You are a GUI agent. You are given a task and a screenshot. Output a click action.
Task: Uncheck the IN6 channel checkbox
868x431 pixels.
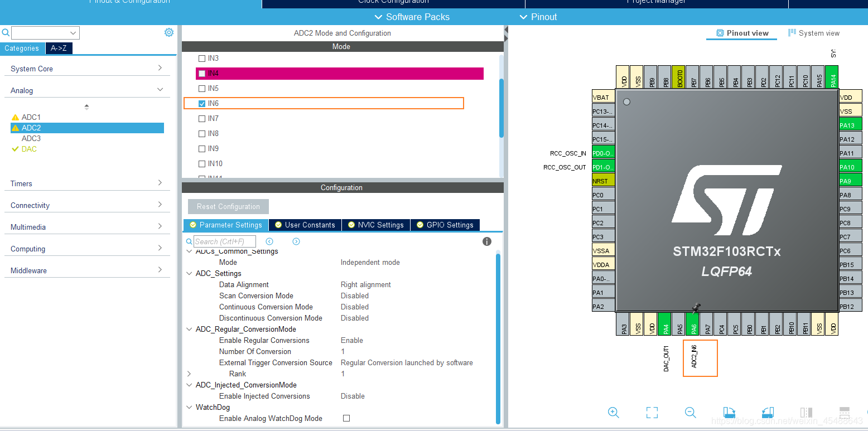[x=202, y=103]
